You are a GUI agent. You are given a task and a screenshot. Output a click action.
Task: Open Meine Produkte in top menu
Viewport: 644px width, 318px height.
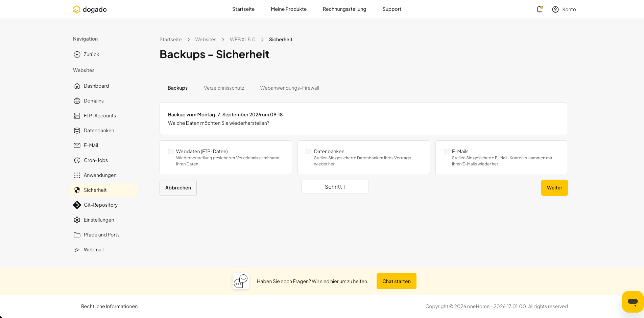(x=289, y=9)
